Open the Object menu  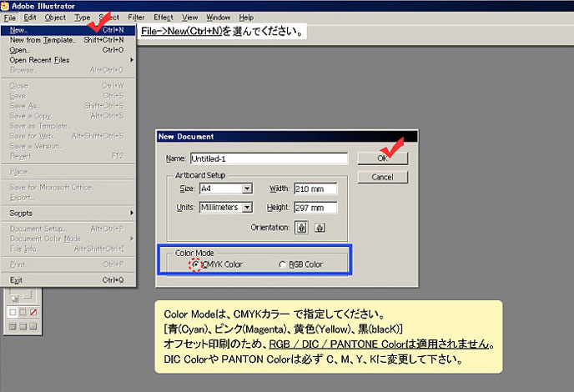tap(55, 18)
